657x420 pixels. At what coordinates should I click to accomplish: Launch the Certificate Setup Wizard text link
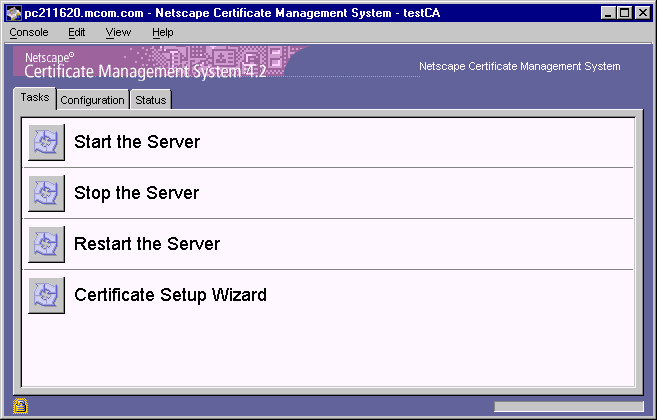point(171,295)
